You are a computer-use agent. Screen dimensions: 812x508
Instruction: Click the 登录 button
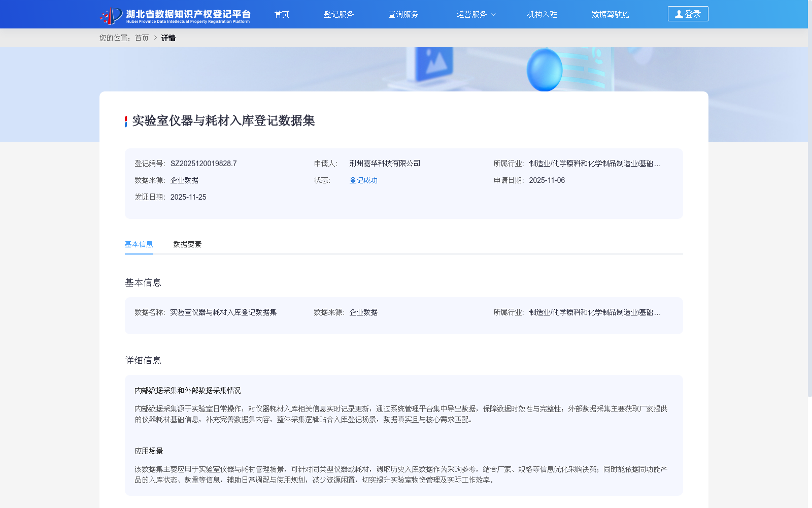(x=688, y=14)
